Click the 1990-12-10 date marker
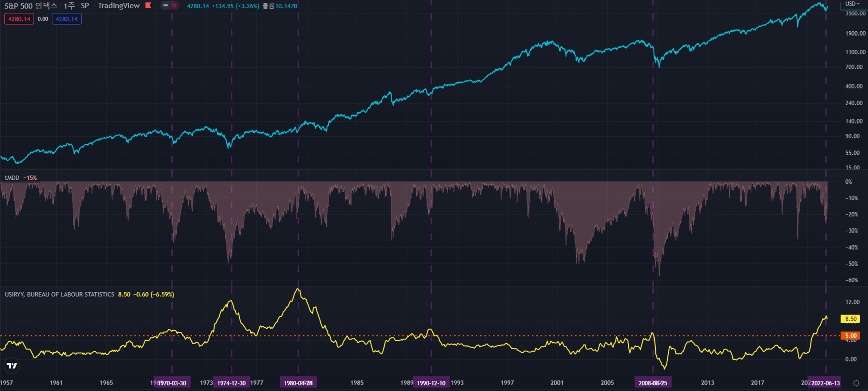The width and height of the screenshot is (868, 391). (x=431, y=383)
